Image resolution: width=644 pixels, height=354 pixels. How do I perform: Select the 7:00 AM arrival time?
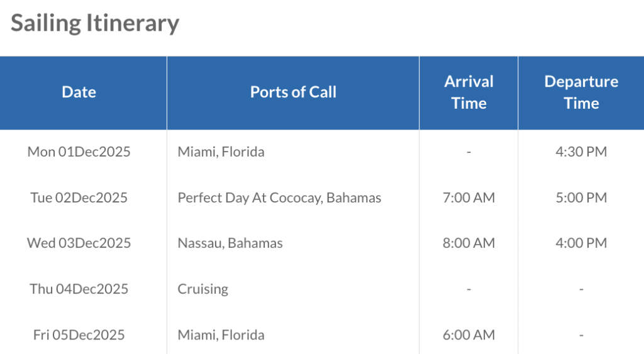point(469,197)
